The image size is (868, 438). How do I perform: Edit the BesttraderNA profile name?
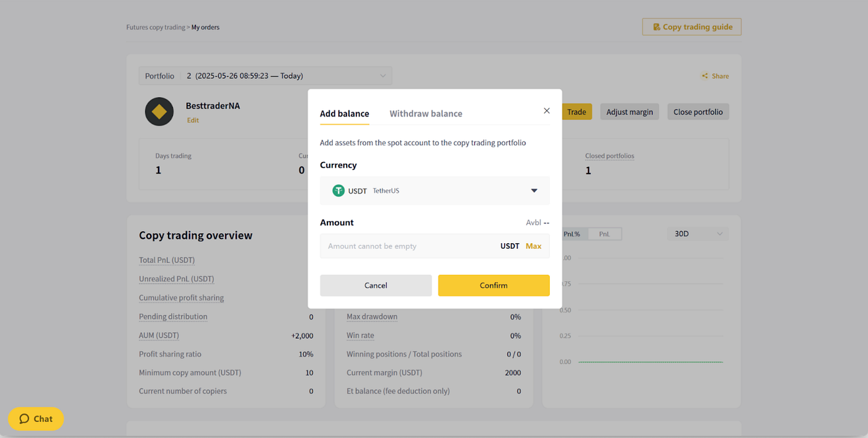pyautogui.click(x=193, y=120)
